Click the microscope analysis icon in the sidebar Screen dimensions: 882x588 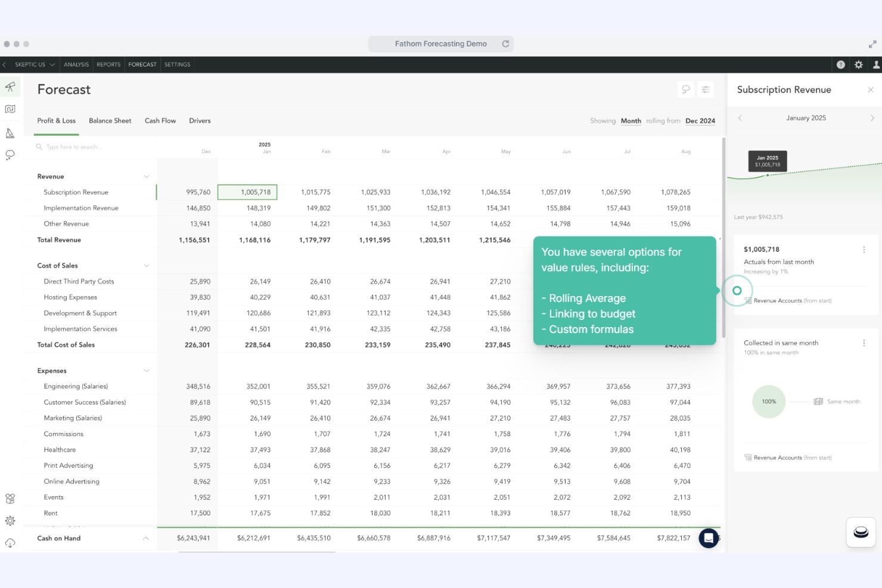[x=10, y=133]
